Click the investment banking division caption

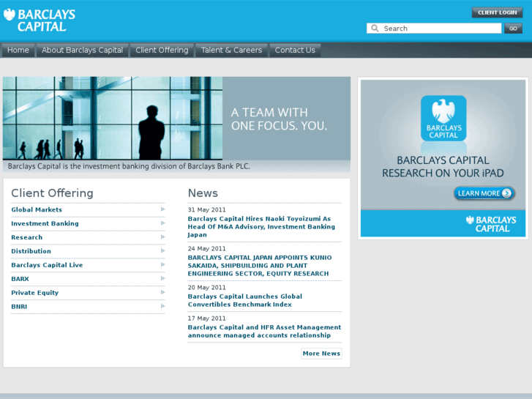pos(129,166)
